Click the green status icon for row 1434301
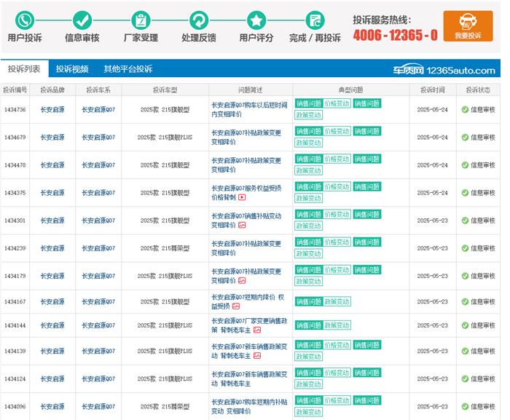 (x=465, y=221)
